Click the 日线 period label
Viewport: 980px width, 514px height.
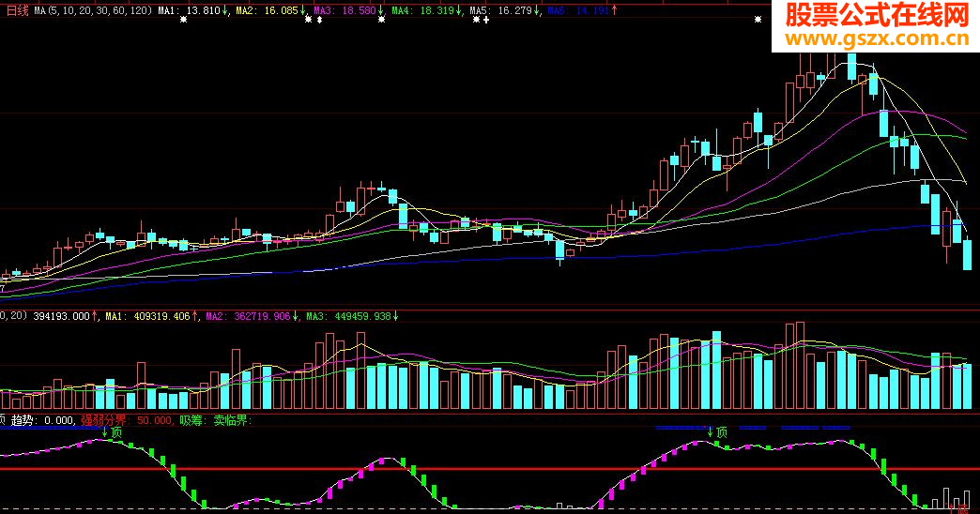coord(18,10)
